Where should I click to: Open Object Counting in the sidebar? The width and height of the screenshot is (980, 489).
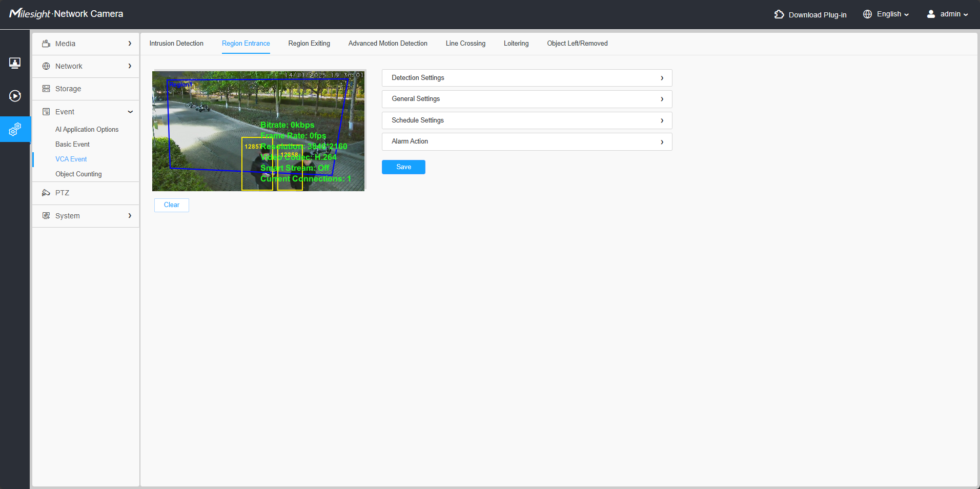click(x=78, y=174)
